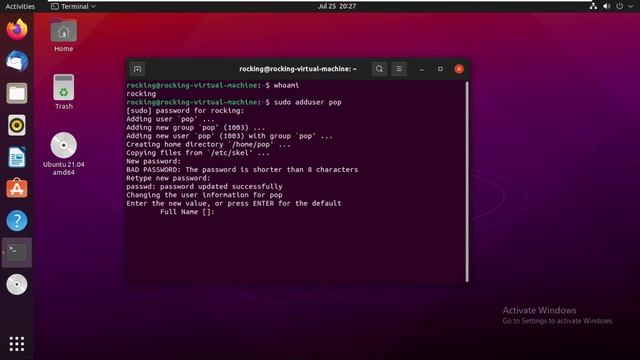Open Terminal search with magnifier icon
The height and width of the screenshot is (360, 640).
[379, 69]
